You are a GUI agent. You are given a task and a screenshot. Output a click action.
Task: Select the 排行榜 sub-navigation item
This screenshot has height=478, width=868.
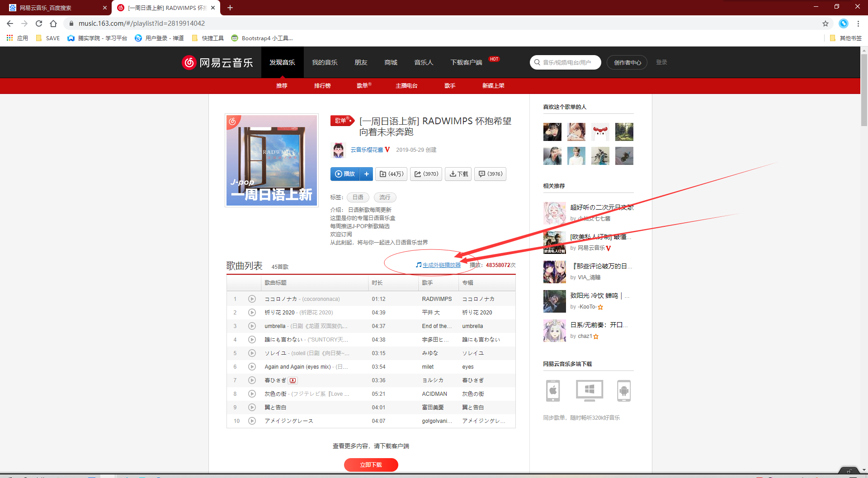pyautogui.click(x=322, y=86)
